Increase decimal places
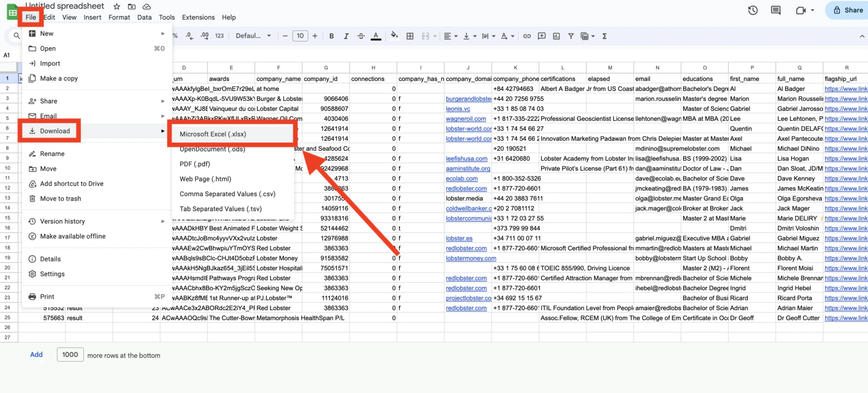Image resolution: width=868 pixels, height=393 pixels. pos(204,36)
